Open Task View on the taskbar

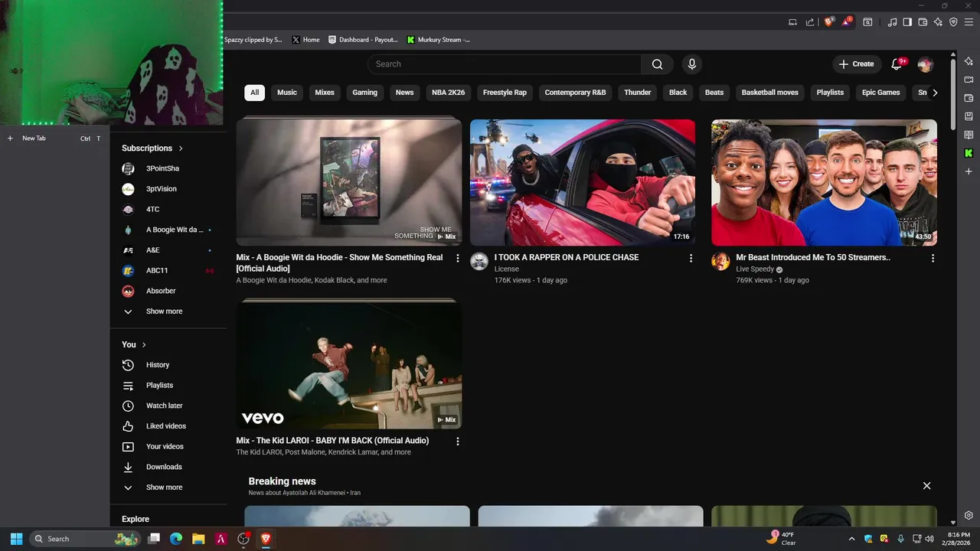[154, 539]
